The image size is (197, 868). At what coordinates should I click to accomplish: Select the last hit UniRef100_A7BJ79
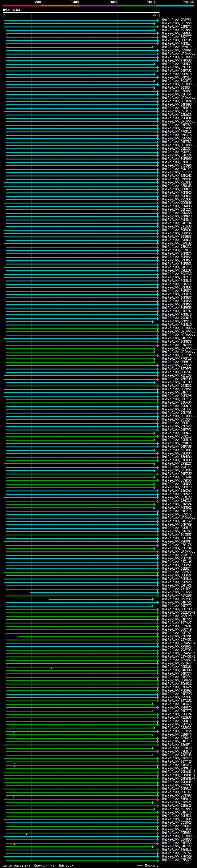[x=176, y=860]
